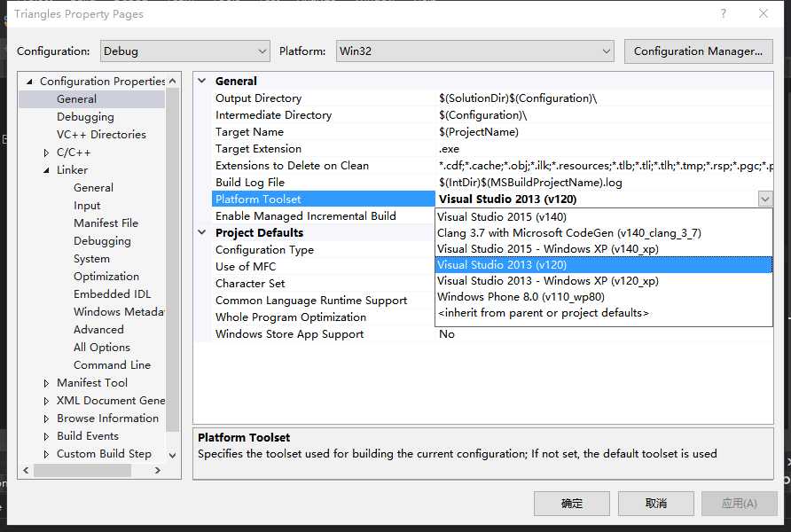This screenshot has height=532, width=791.
Task: Click tree horizontal scrollbar right arrow
Action: click(157, 470)
